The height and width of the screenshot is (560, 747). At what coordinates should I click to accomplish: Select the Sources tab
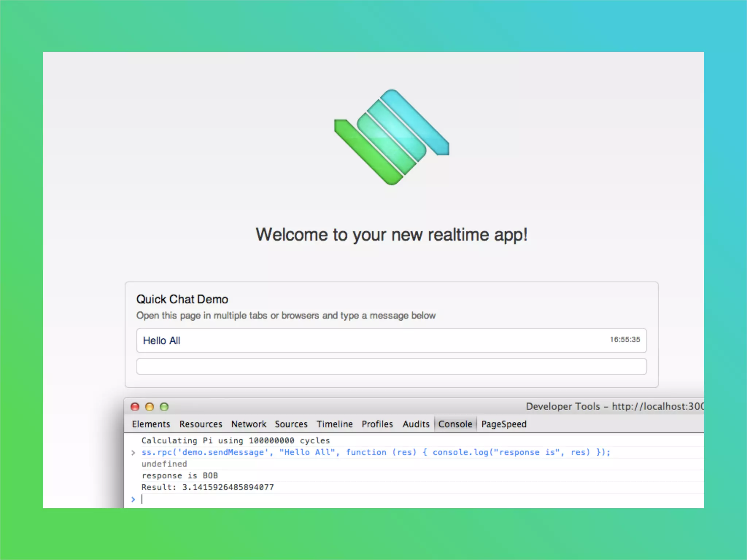pos(291,424)
